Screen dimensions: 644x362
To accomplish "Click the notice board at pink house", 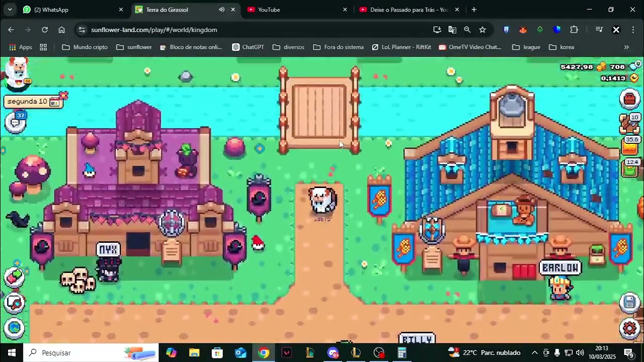I will click(171, 251).
